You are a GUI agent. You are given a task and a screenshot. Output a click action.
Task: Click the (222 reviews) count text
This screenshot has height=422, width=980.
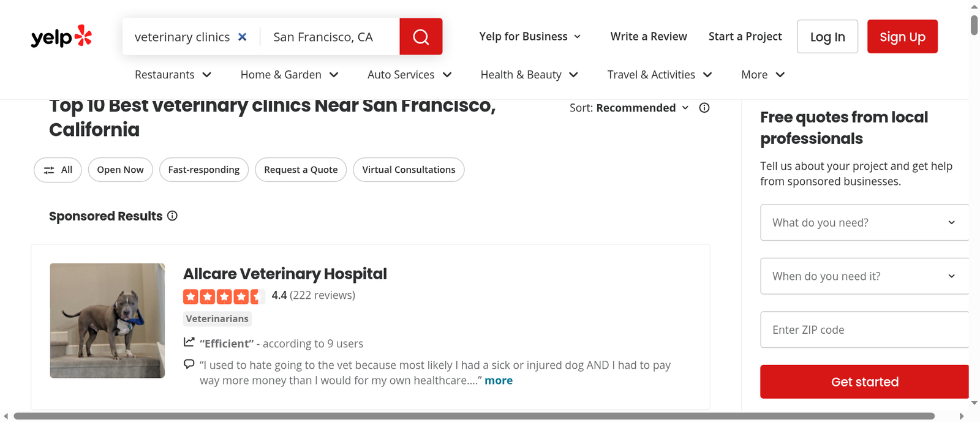pyautogui.click(x=322, y=295)
